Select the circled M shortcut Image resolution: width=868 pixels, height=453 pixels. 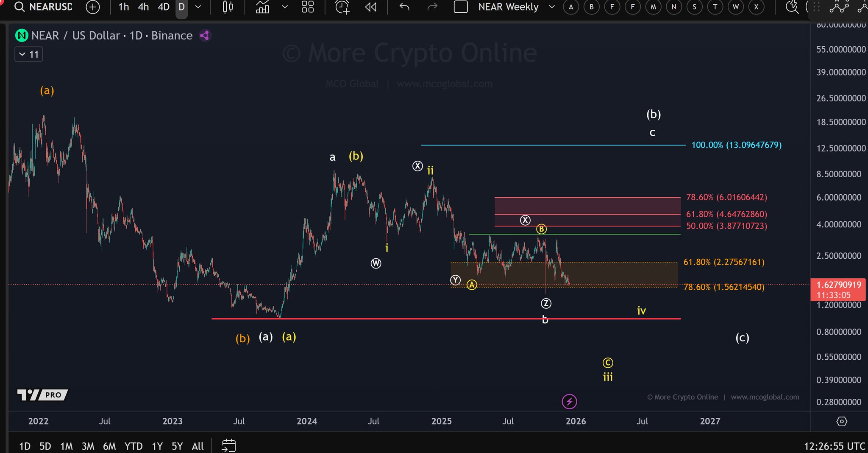click(x=654, y=7)
